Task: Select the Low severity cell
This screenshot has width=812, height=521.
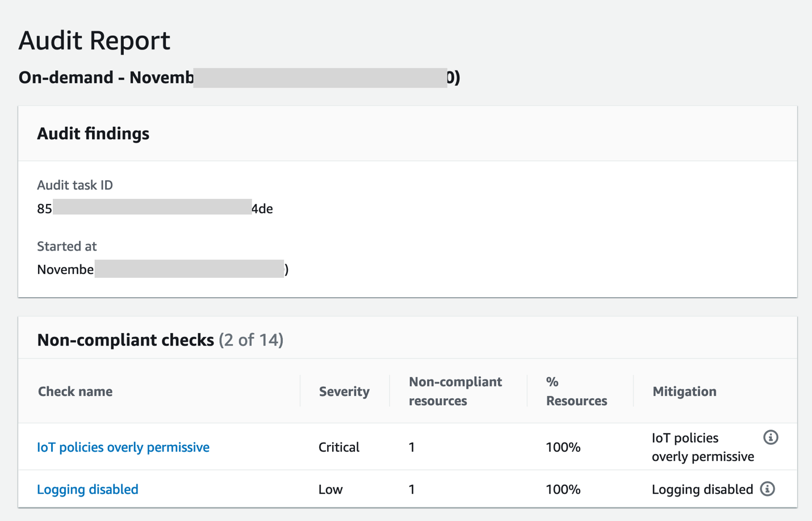Action: point(330,489)
